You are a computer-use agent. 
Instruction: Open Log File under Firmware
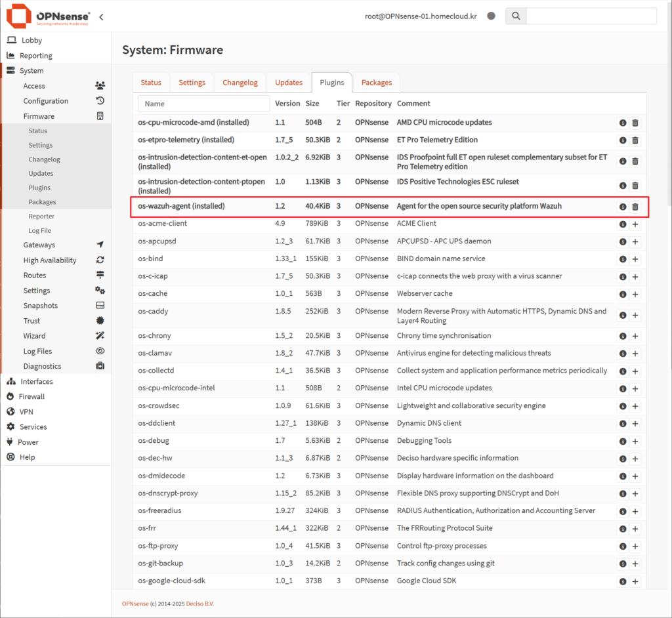click(40, 230)
